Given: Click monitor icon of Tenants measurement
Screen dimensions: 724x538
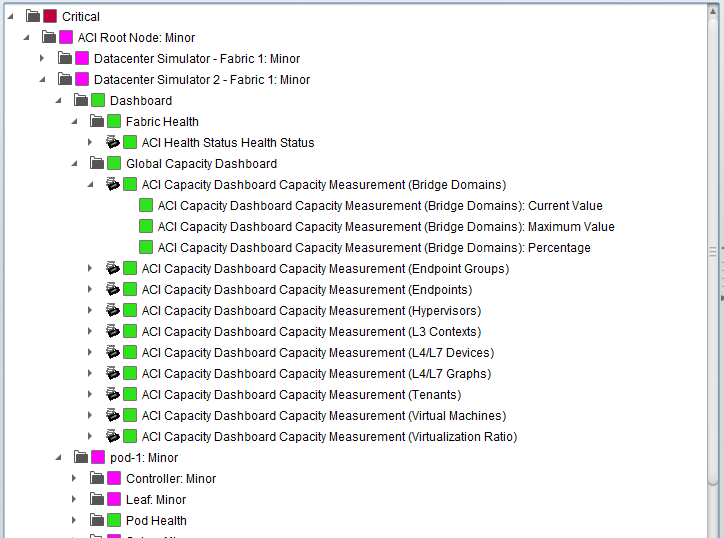Looking at the screenshot, I should tap(113, 394).
